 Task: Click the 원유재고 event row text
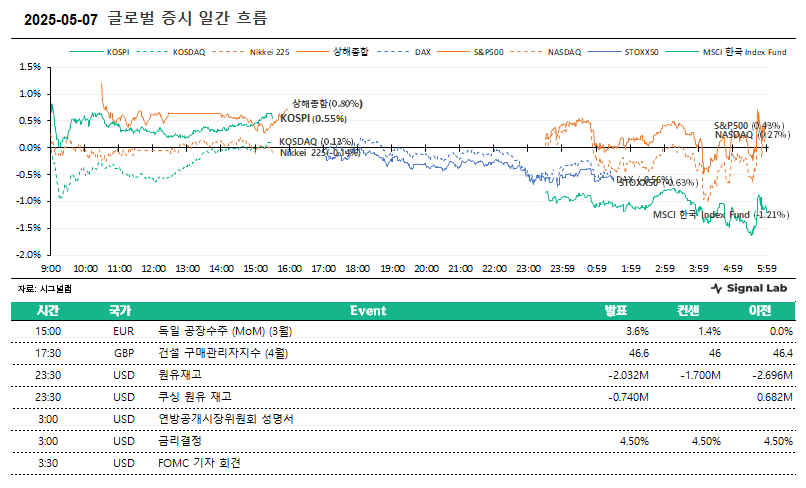[x=180, y=375]
